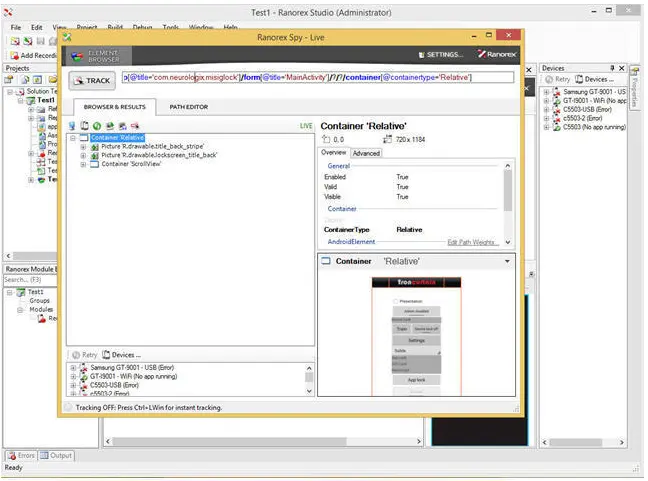Click Devices... in Spy devices panel
Image resolution: width=648 pixels, height=481 pixels.
(122, 355)
